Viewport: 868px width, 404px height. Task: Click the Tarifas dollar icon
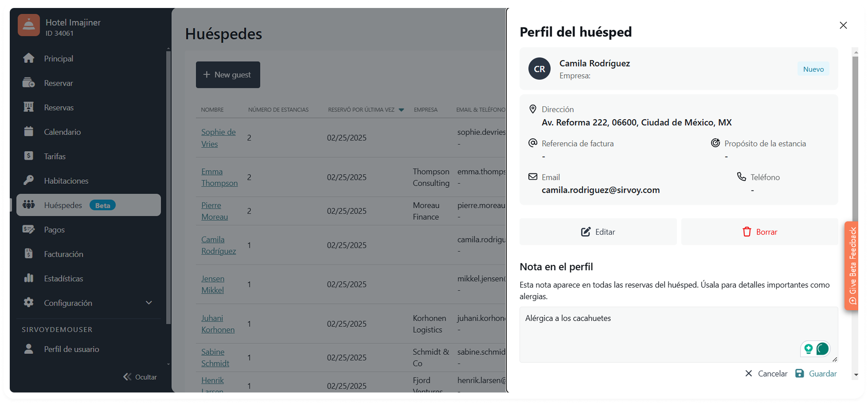[29, 156]
